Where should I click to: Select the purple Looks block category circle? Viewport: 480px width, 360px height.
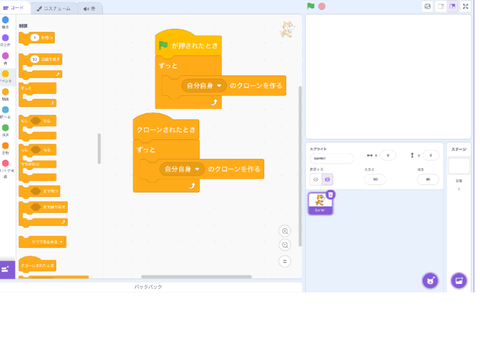5,38
